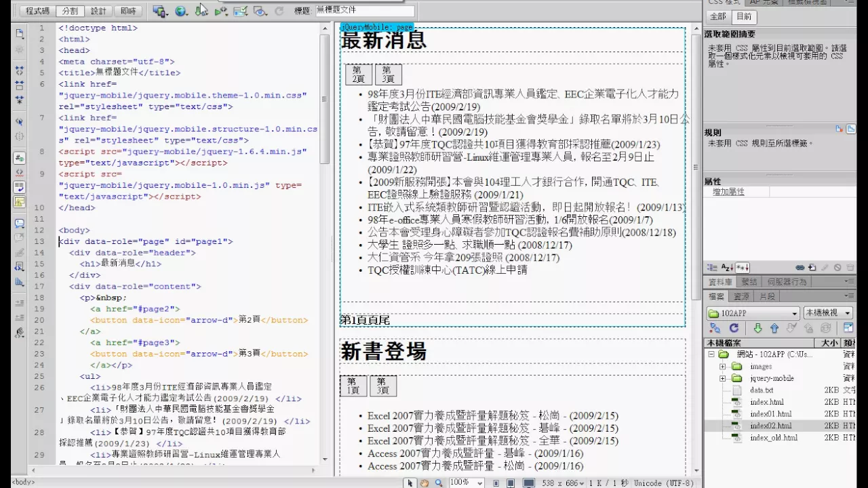Open the 資料庫 (Databases) tab
Screen dimensions: 868x488
point(720,282)
